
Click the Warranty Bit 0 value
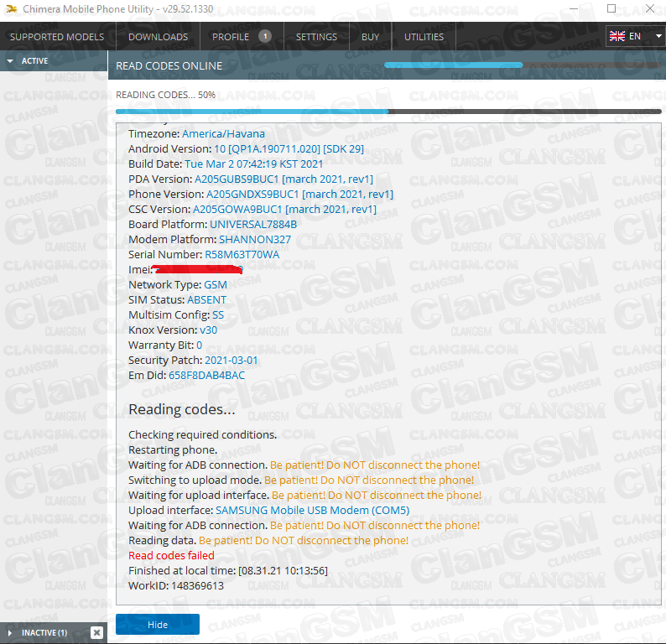coord(199,345)
